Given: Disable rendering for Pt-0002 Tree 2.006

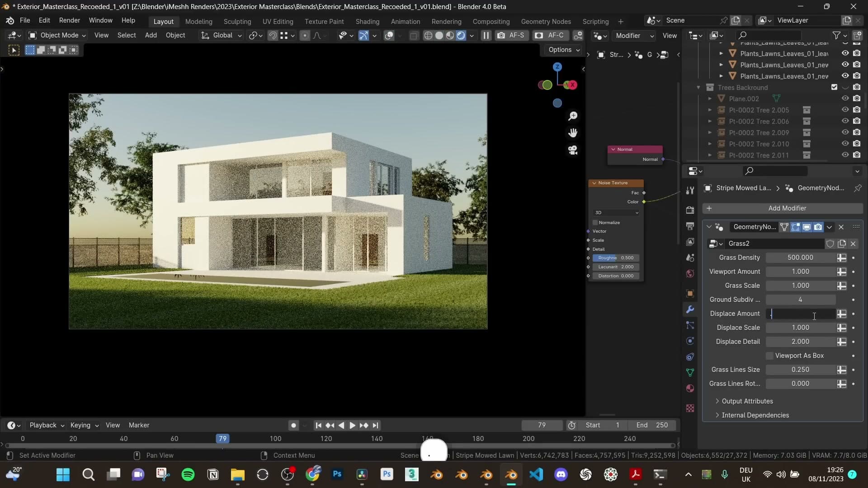Looking at the screenshot, I should click(x=857, y=121).
